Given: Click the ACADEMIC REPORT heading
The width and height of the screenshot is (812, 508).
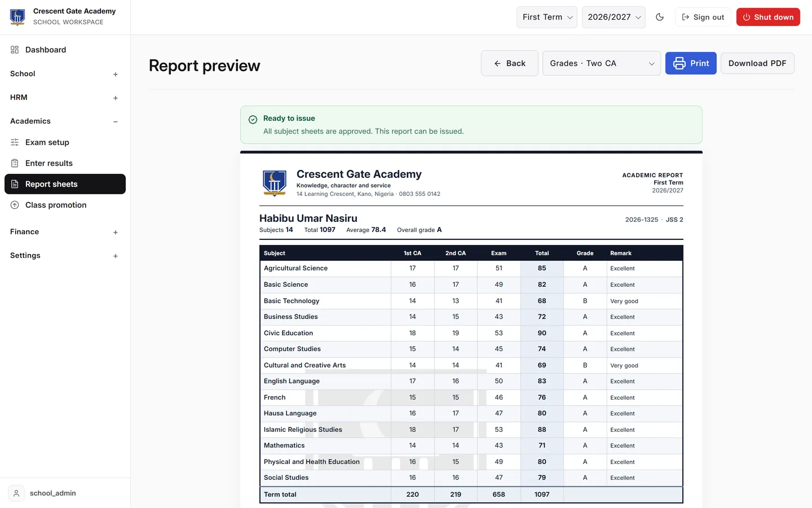Looking at the screenshot, I should coord(652,176).
